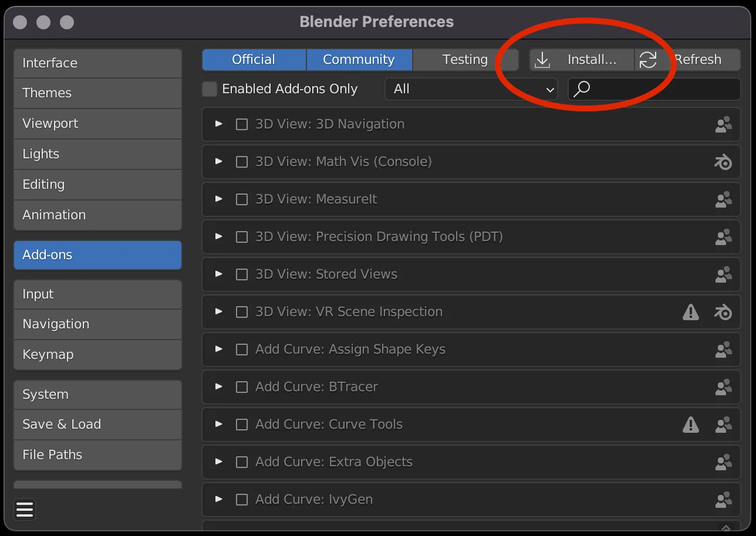Open the File Paths preferences section
Screen dimensions: 756x536
pos(97,455)
